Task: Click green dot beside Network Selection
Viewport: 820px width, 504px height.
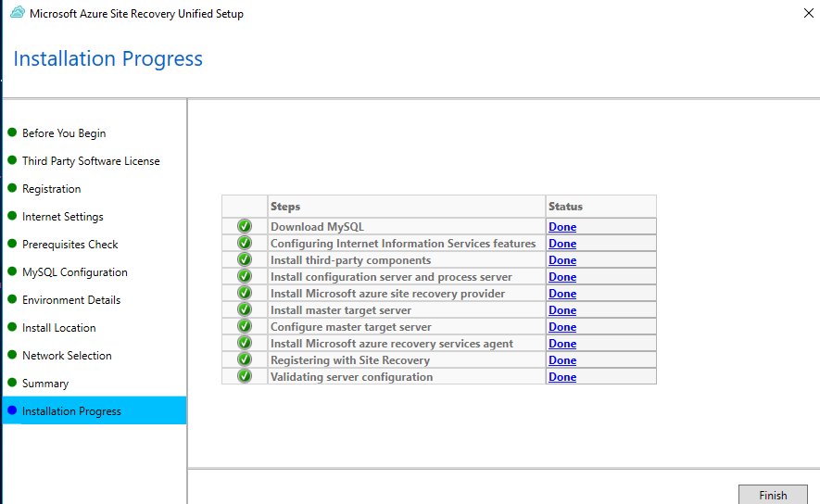Action: click(x=12, y=355)
